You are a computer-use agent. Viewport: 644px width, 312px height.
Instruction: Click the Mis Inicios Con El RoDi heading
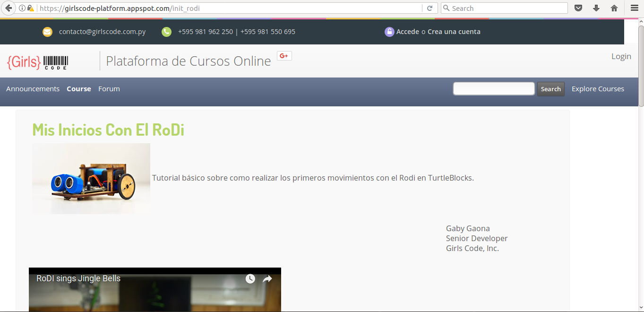(x=108, y=130)
